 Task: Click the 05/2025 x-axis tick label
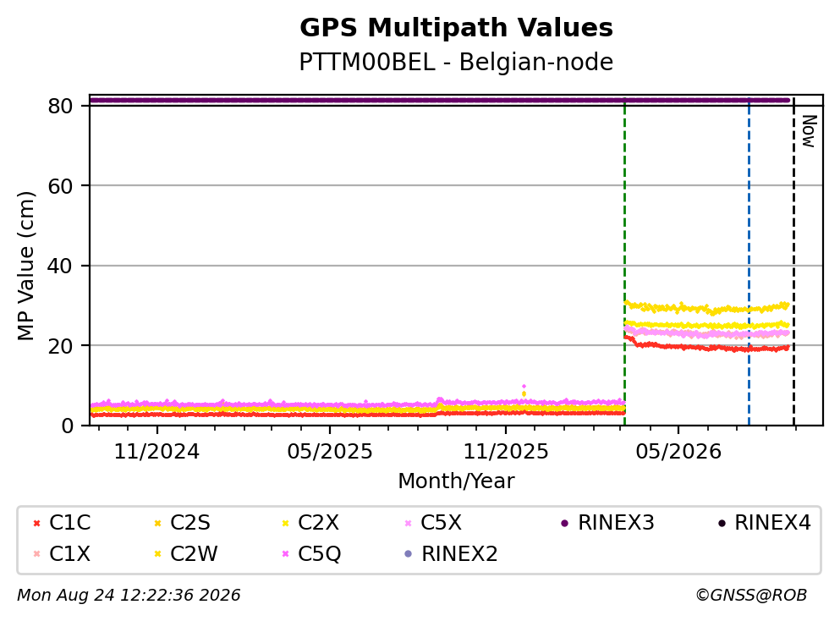click(329, 452)
